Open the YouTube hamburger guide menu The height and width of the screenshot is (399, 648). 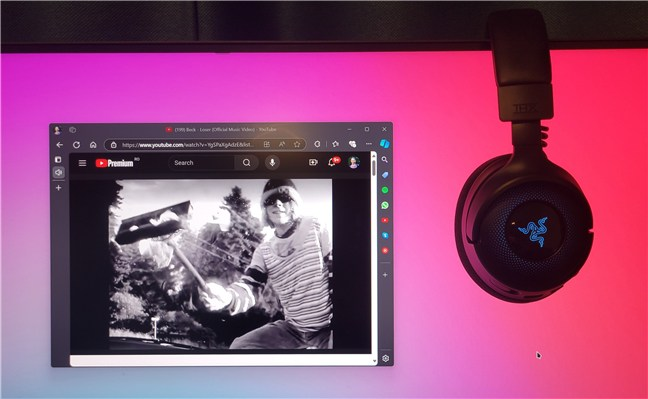pos(82,163)
